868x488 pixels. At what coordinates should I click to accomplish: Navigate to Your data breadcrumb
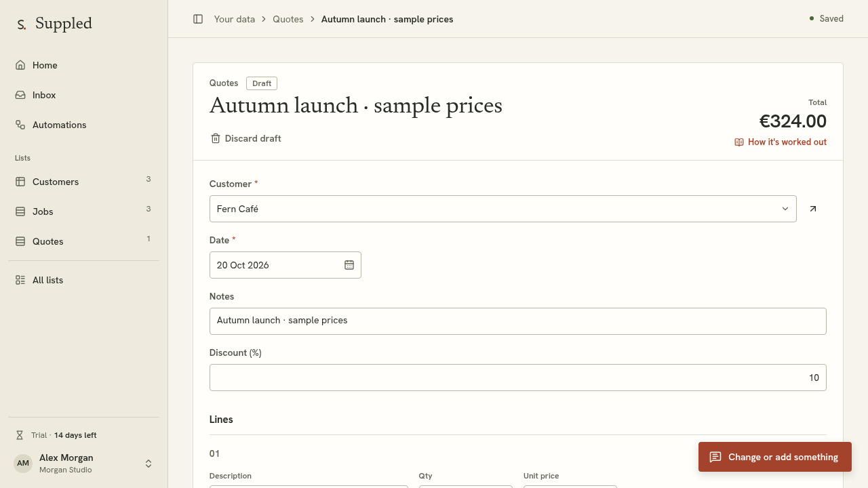pos(235,19)
